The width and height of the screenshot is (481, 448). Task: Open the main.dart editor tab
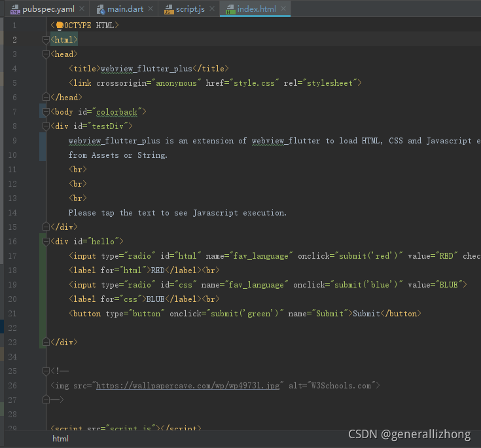click(125, 9)
